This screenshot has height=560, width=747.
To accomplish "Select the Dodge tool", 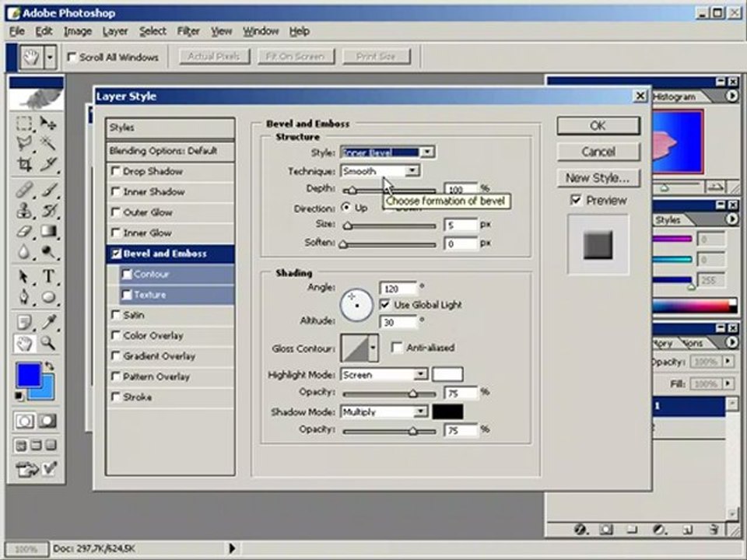I will [x=48, y=251].
